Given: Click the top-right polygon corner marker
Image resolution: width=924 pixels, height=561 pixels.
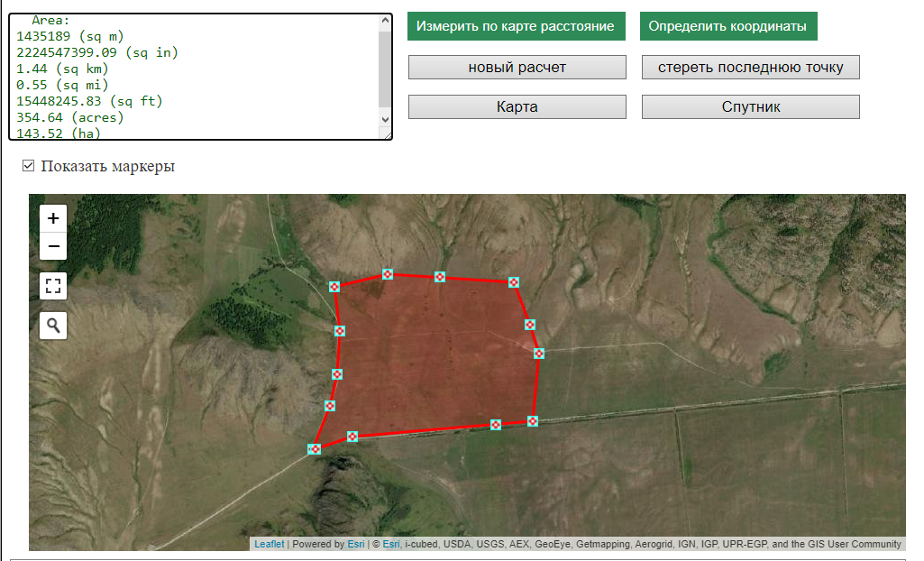Looking at the screenshot, I should click(514, 282).
